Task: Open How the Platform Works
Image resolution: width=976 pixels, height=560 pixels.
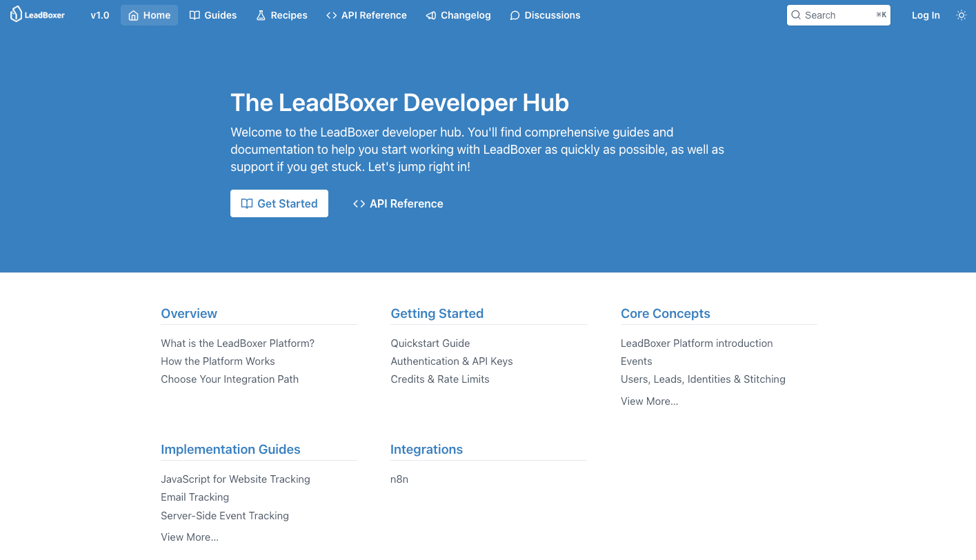Action: pyautogui.click(x=218, y=361)
